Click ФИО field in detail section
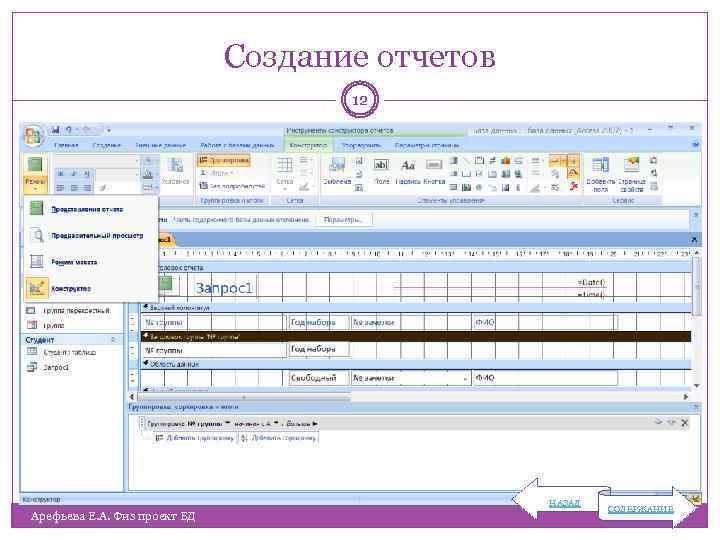Image resolution: width=720 pixels, height=540 pixels. pyautogui.click(x=545, y=378)
